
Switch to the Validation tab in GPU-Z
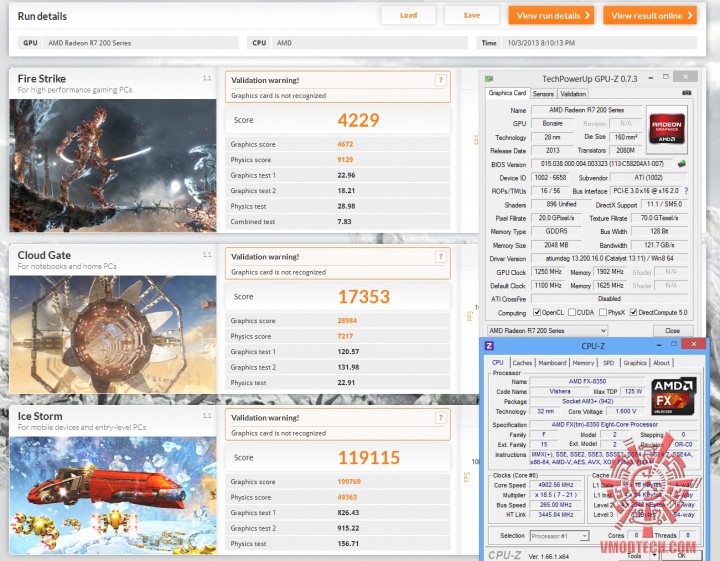573,94
